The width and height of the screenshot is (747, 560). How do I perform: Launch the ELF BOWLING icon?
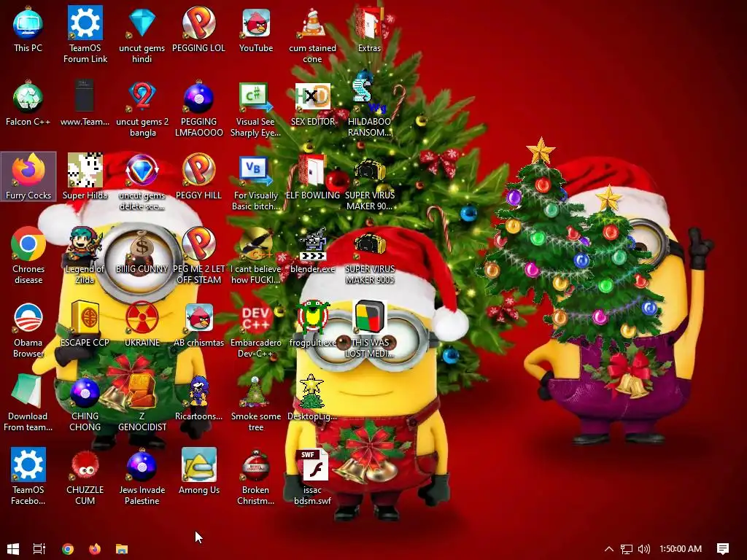pyautogui.click(x=312, y=176)
